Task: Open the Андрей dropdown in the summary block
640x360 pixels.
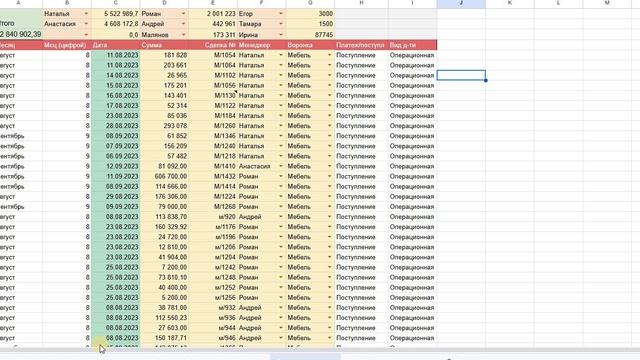Action: tap(183, 24)
